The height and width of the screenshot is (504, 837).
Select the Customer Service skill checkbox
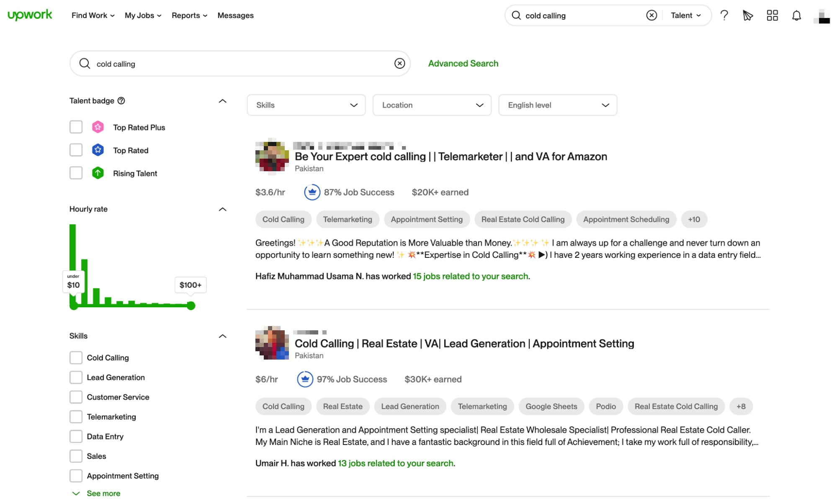[76, 397]
